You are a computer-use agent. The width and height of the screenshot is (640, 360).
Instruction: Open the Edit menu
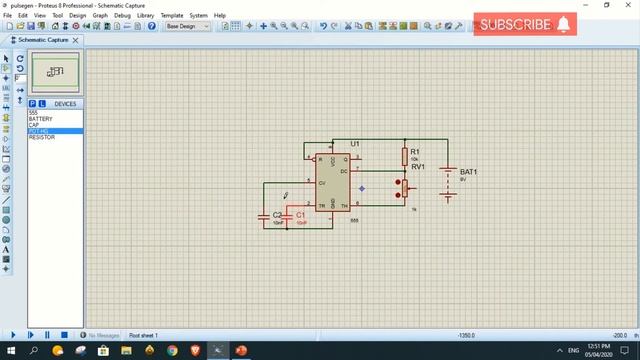23,16
